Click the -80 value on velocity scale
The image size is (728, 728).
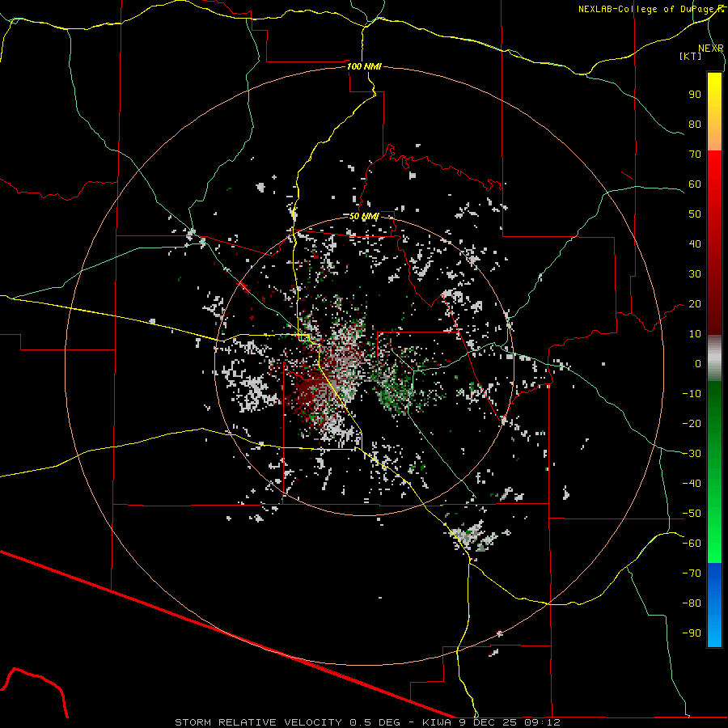(692, 603)
